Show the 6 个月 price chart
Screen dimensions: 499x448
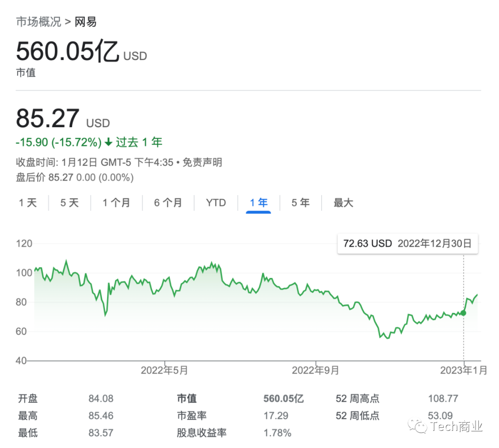pyautogui.click(x=168, y=203)
